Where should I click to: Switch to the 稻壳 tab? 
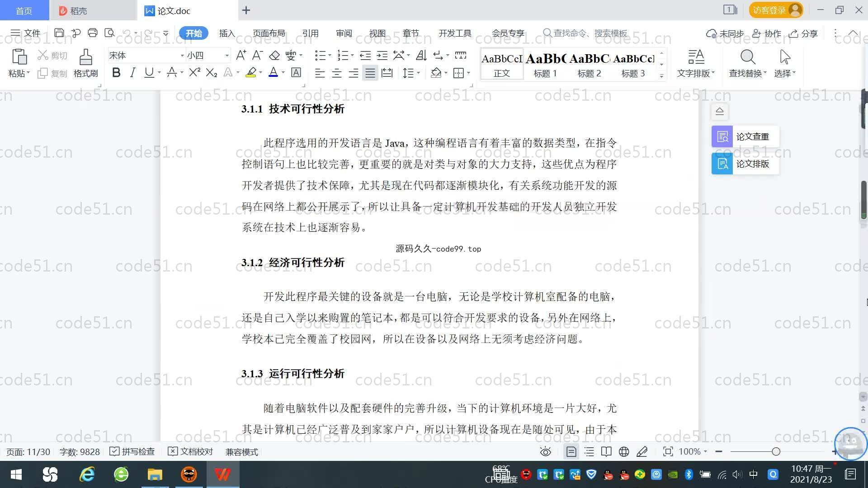(93, 10)
